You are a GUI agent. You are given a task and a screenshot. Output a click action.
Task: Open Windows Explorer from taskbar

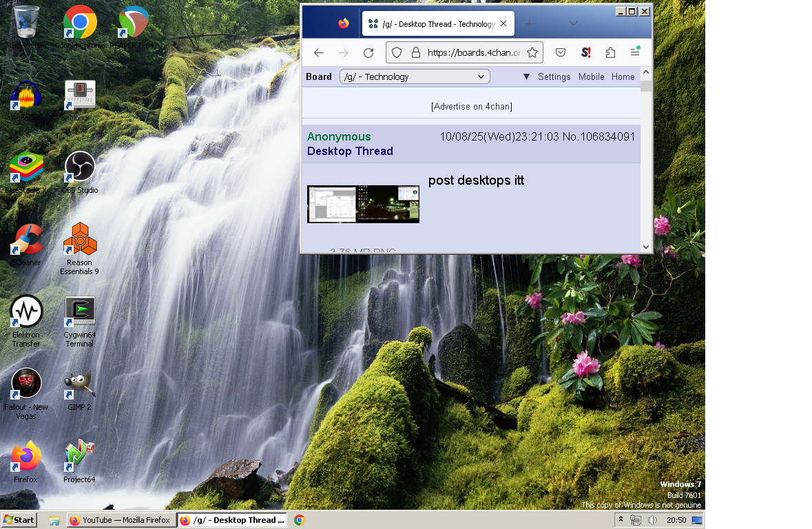coord(54,520)
